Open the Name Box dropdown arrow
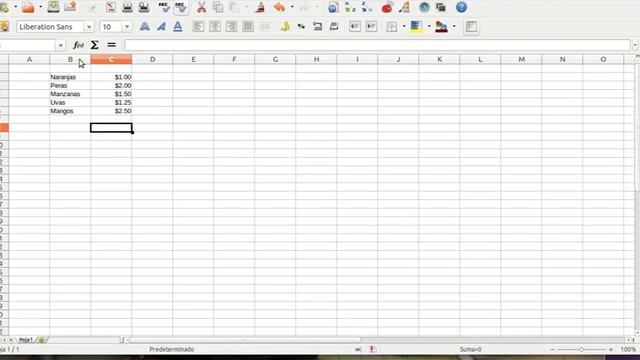 point(60,45)
